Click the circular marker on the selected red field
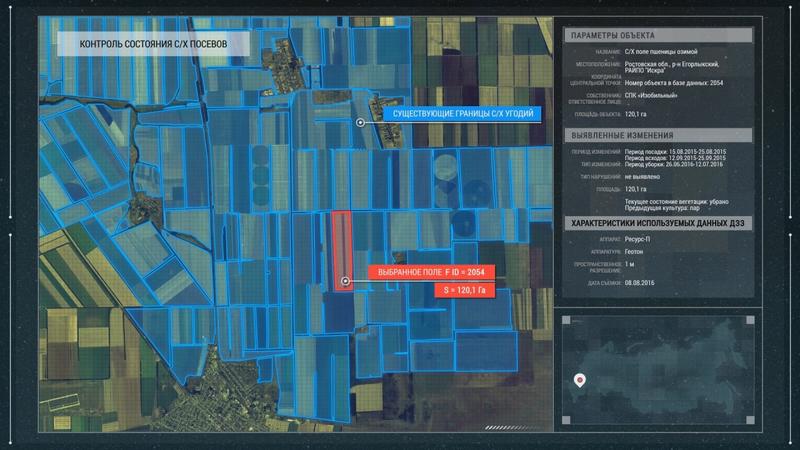This screenshot has height=450, width=800. point(345,281)
